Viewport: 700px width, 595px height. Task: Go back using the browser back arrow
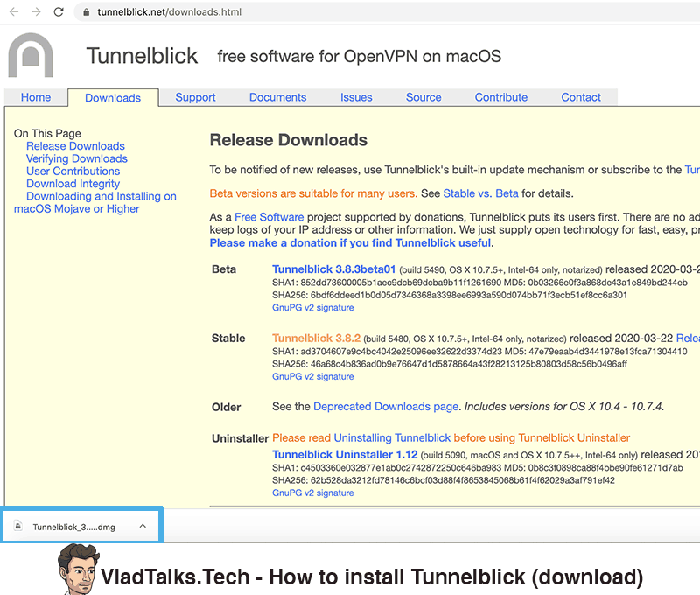pyautogui.click(x=14, y=11)
